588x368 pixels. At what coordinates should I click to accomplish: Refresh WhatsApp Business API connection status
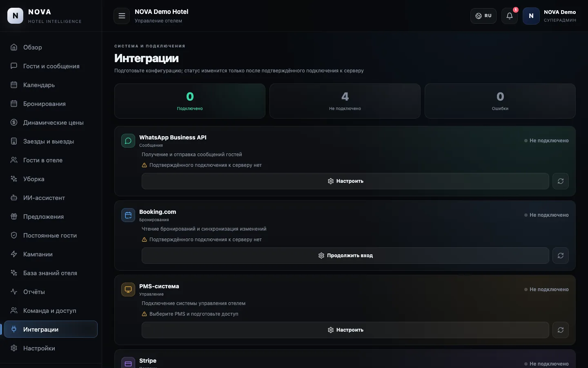(561, 181)
